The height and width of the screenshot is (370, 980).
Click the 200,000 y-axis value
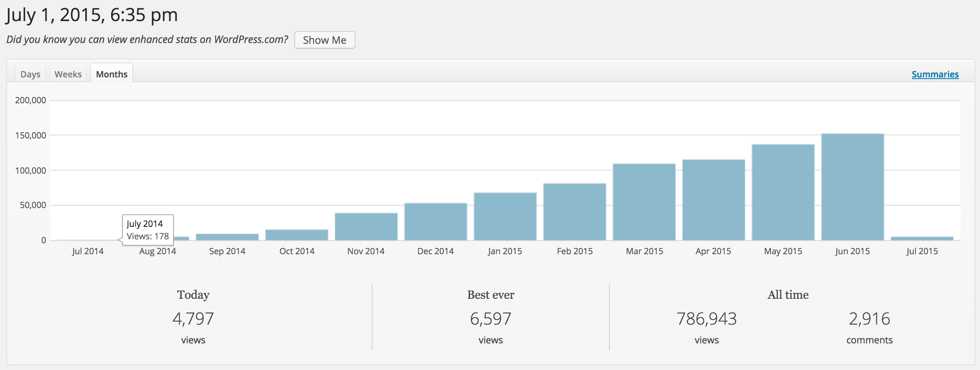pyautogui.click(x=31, y=100)
